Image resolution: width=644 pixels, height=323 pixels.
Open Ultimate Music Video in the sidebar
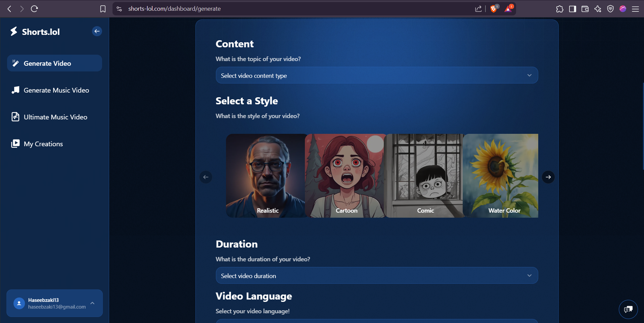pos(54,117)
